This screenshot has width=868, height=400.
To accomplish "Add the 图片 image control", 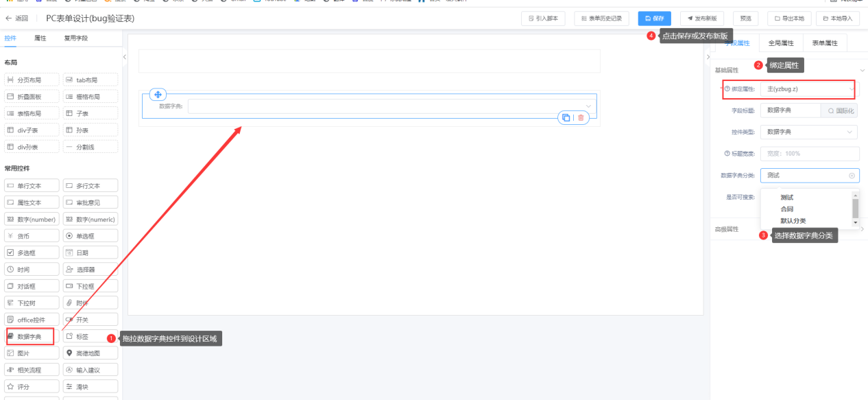I will click(x=32, y=353).
